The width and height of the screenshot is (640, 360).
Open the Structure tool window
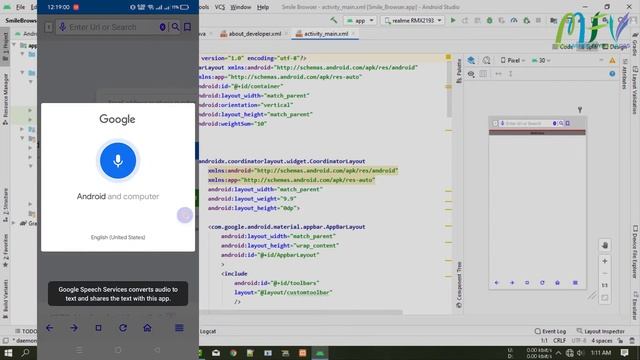pos(5,205)
